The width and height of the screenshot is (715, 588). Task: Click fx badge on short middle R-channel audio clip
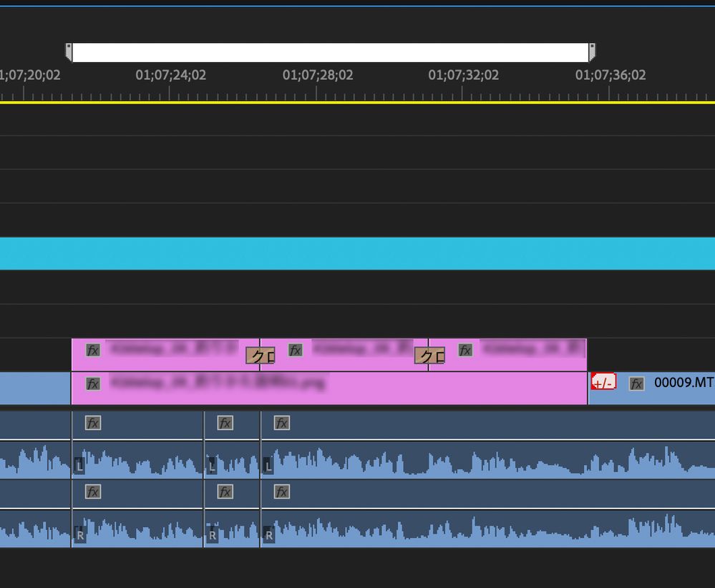click(x=225, y=492)
